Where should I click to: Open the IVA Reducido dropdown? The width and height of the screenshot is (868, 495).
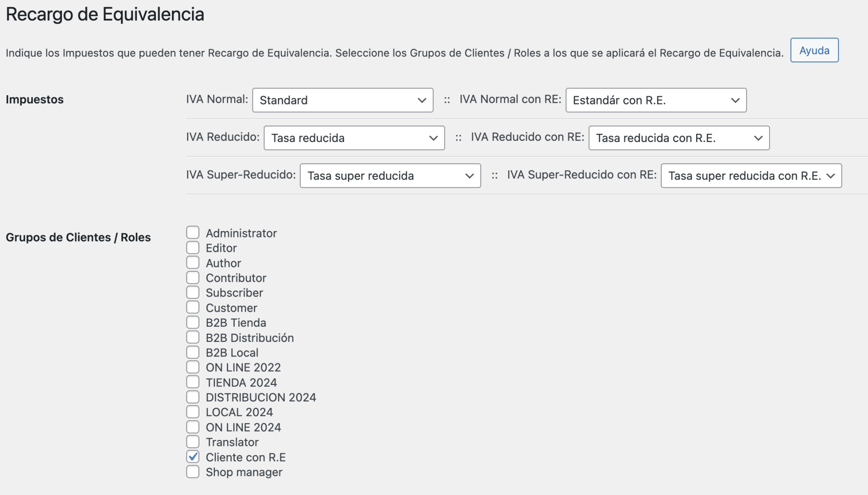pos(354,138)
